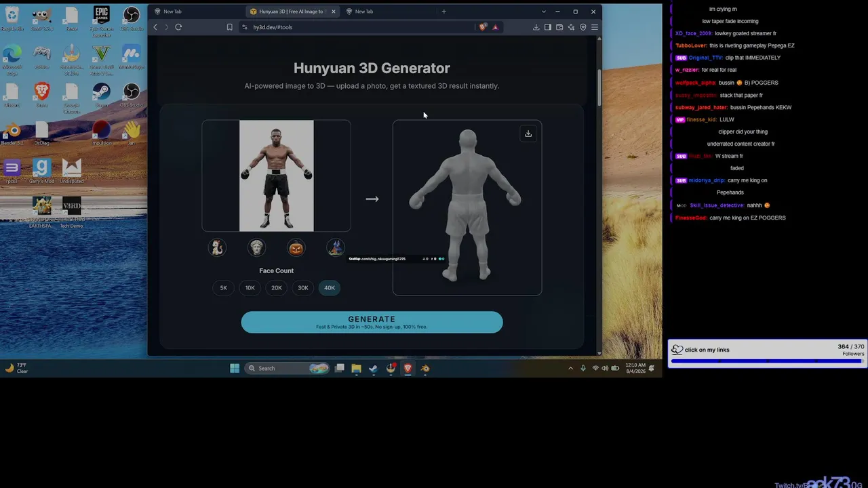Open the browser hamburger menu
The image size is (868, 488).
[x=595, y=27]
